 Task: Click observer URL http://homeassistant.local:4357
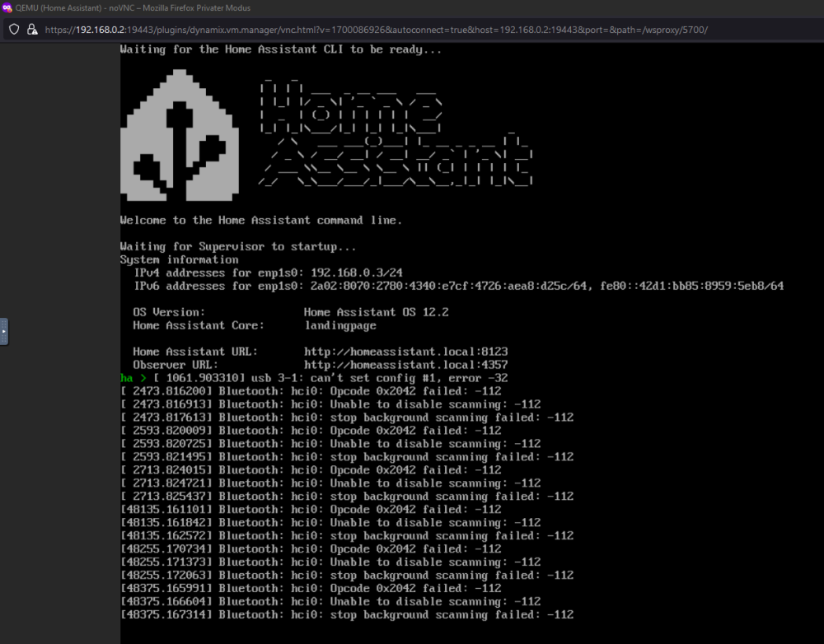click(x=405, y=365)
